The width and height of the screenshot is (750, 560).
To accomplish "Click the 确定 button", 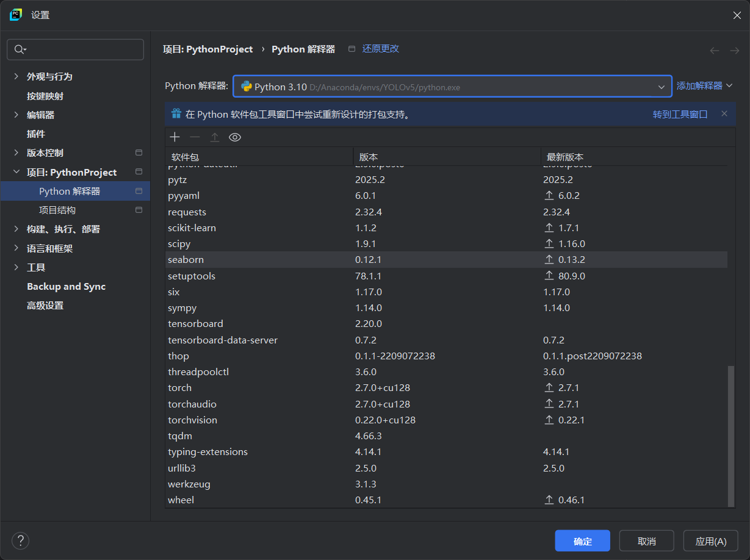I will [583, 541].
